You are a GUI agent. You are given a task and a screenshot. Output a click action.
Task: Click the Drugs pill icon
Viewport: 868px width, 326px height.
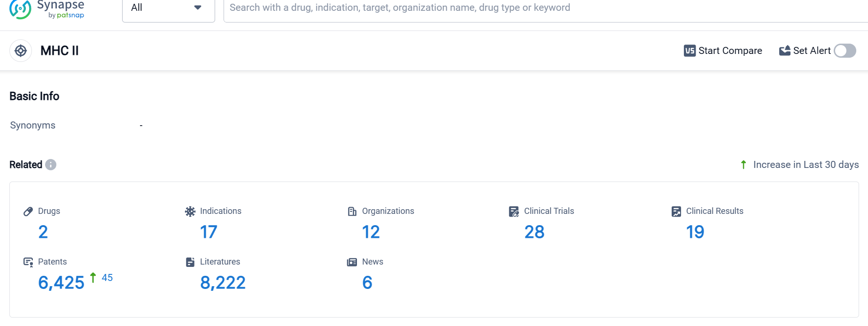point(28,212)
